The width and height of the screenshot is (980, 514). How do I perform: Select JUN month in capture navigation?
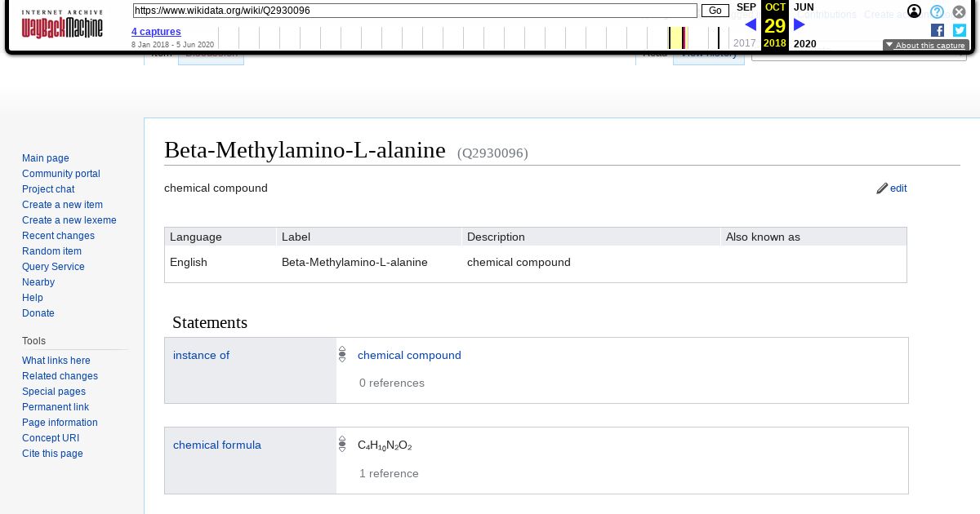pyautogui.click(x=804, y=7)
